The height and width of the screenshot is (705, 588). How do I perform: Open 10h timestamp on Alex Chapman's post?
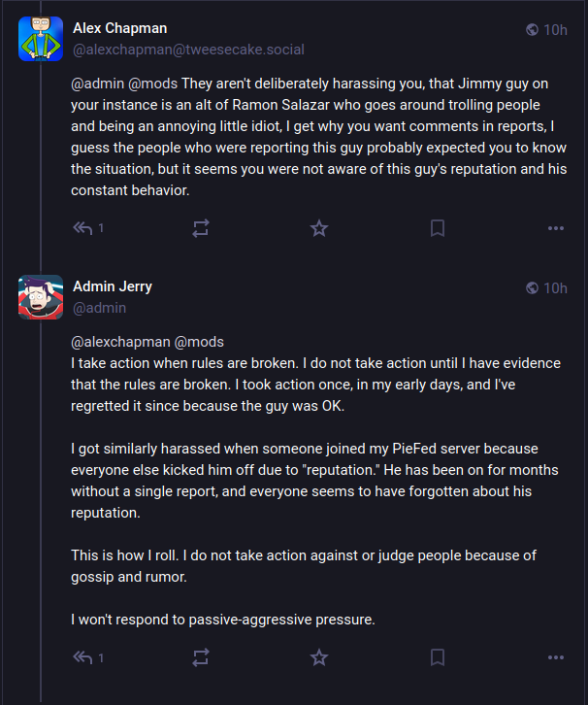(x=555, y=29)
